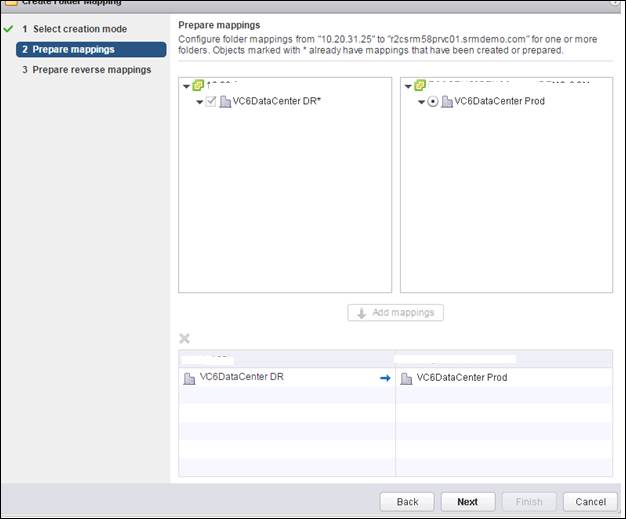Click the Add mappings button
Viewport: 626px width, 519px height.
tap(395, 313)
